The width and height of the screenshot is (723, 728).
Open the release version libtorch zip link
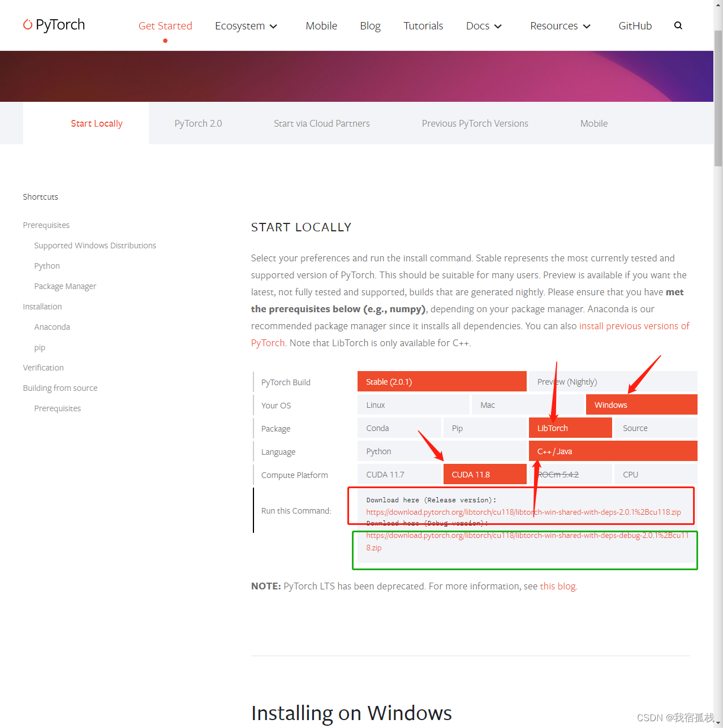tap(523, 512)
